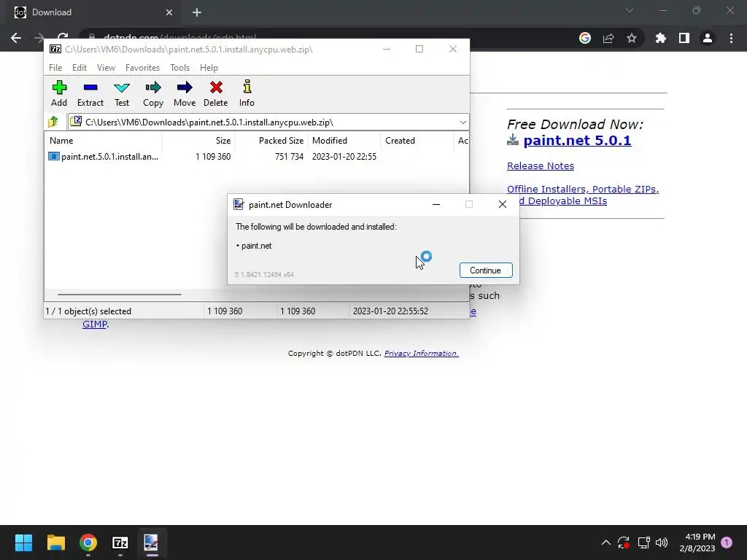The height and width of the screenshot is (560, 747).
Task: Open the clock and date panel
Action: coord(697,542)
